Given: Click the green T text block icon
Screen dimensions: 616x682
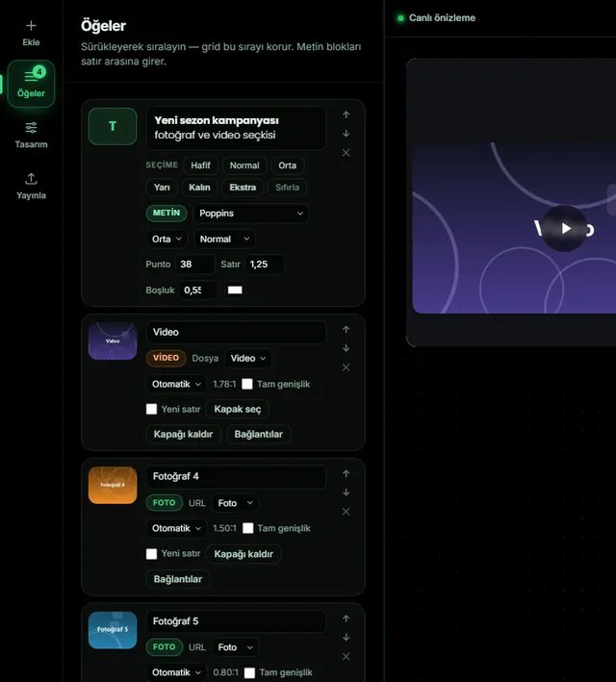Looking at the screenshot, I should click(x=113, y=126).
